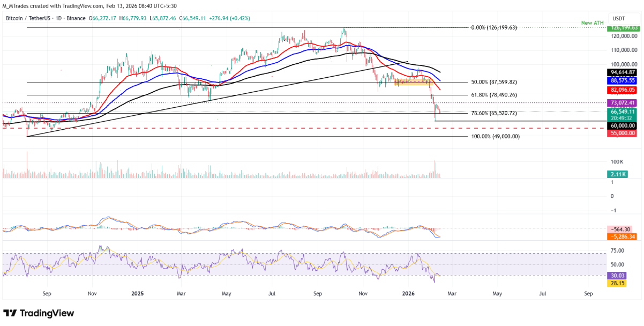Click the TradingView logo at bottom left
Image resolution: width=644 pixels, height=326 pixels.
click(38, 313)
